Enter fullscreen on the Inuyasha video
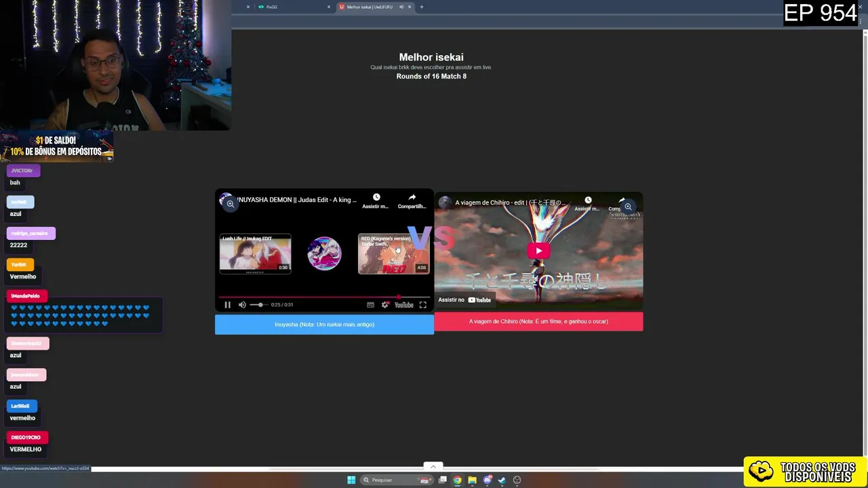 [422, 305]
